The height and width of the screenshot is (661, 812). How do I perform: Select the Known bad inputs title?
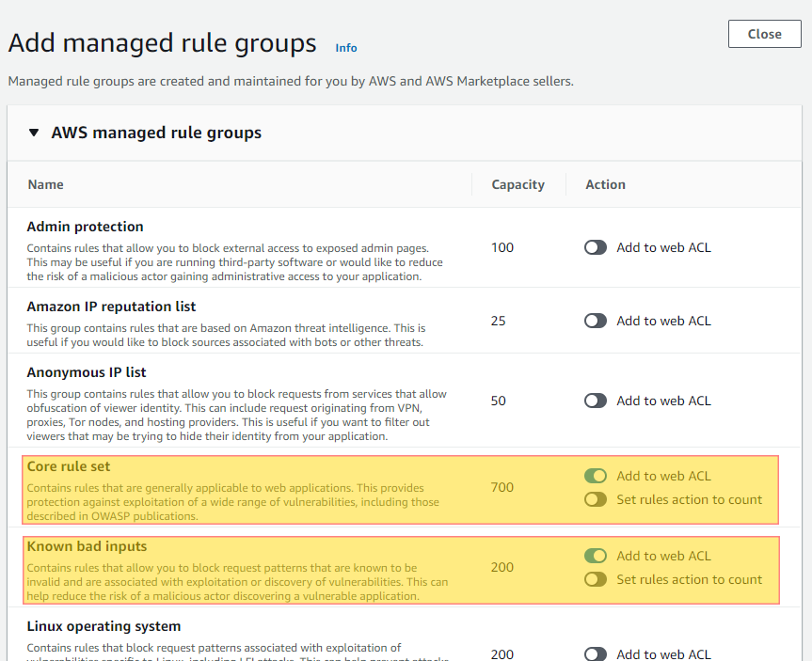point(87,546)
